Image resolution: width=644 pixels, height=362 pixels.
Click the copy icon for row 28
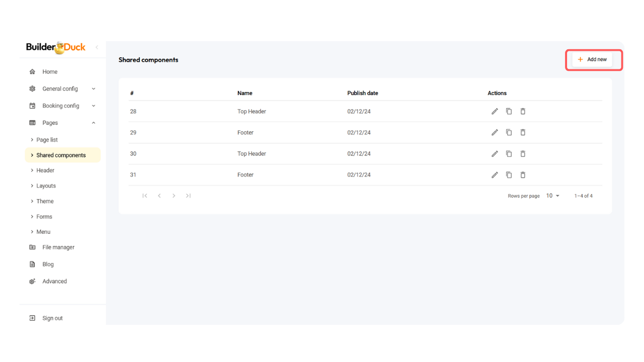509,111
